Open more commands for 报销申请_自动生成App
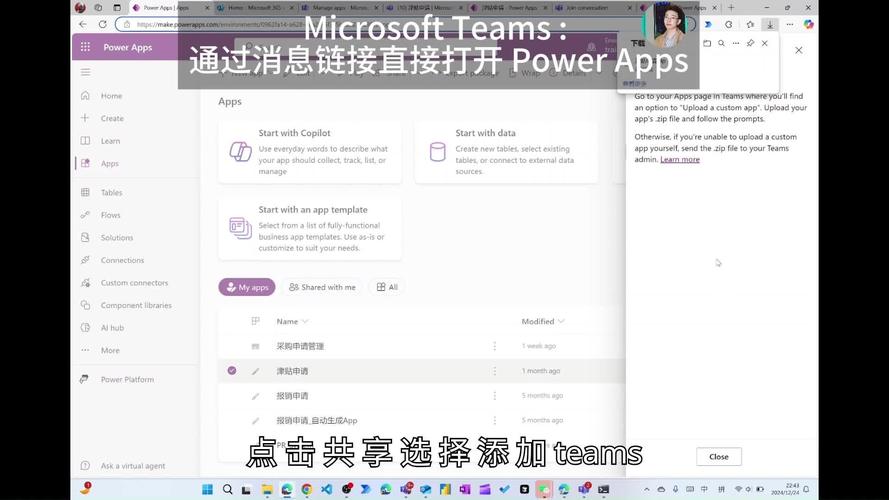The image size is (889, 500). [494, 421]
